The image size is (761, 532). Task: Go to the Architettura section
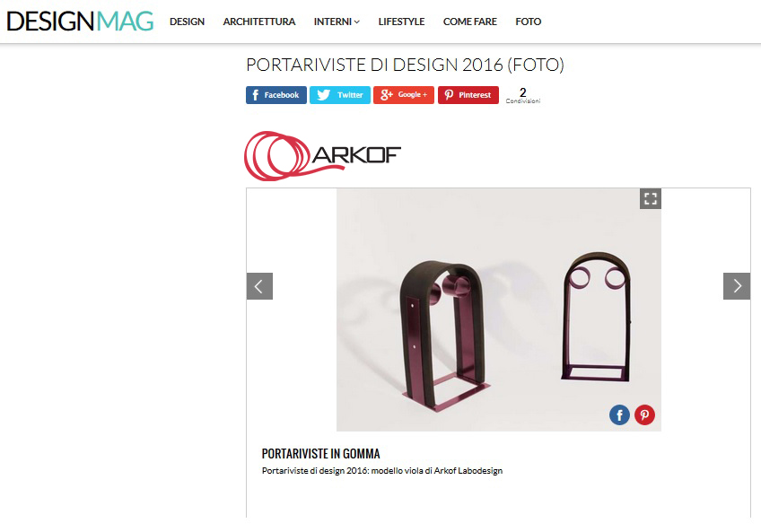click(x=259, y=22)
